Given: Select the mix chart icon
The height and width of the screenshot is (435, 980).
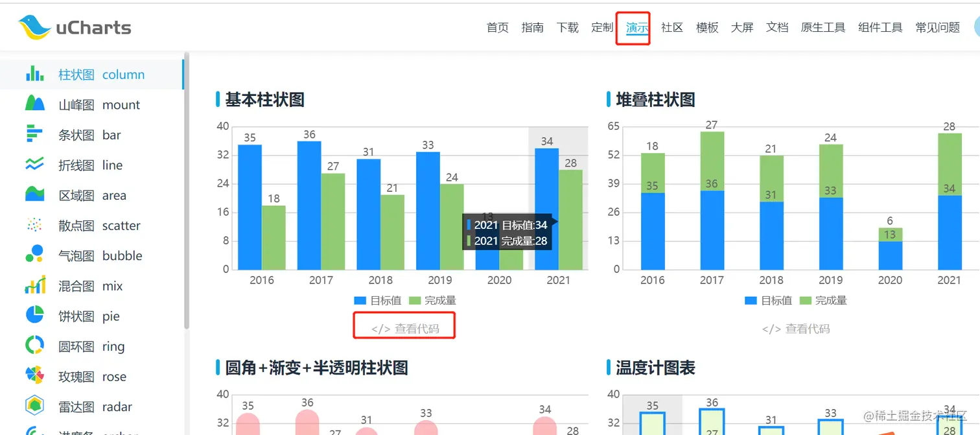Looking at the screenshot, I should tap(35, 285).
